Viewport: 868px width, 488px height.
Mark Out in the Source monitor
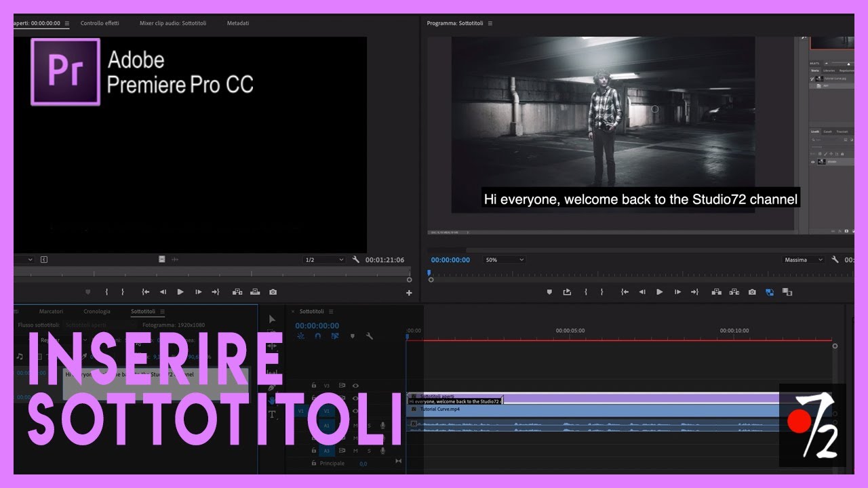point(123,292)
